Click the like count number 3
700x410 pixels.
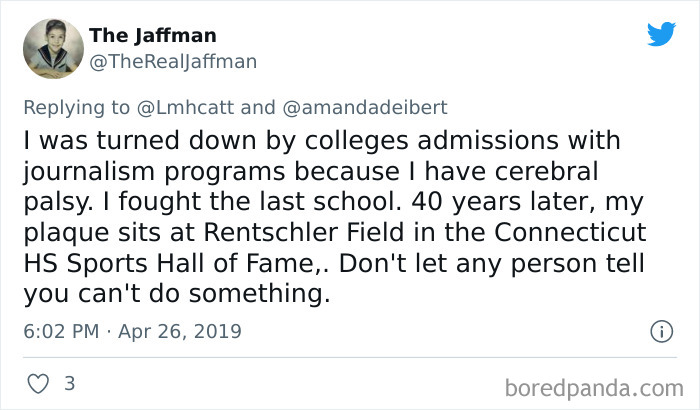click(69, 383)
